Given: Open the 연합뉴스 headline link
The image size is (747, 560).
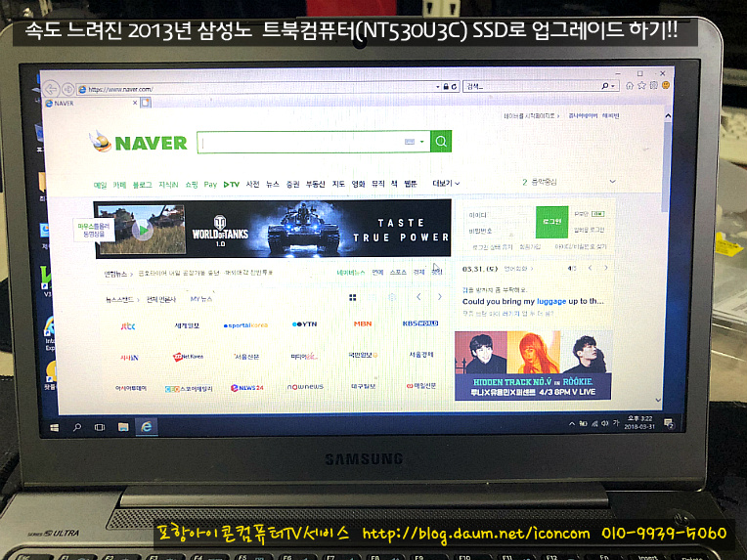Looking at the screenshot, I should 205,274.
